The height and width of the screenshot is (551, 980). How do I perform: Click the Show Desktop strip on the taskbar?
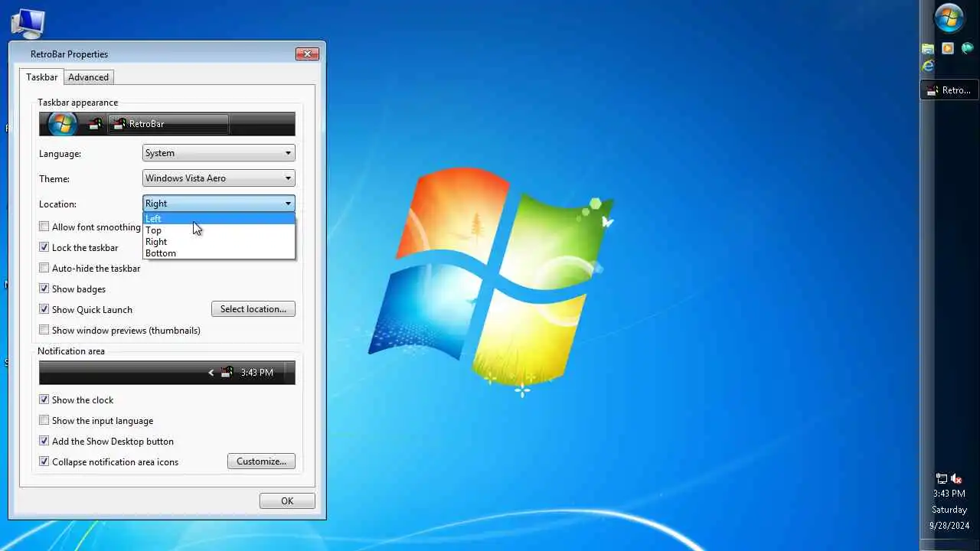coord(949,543)
